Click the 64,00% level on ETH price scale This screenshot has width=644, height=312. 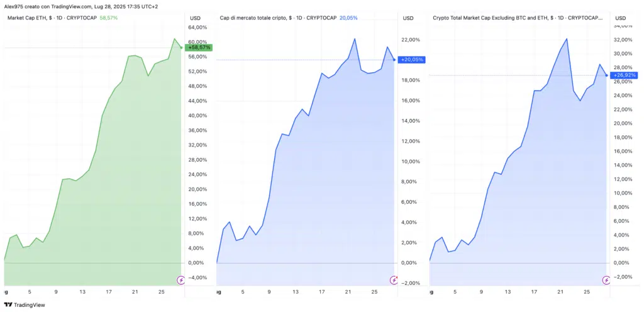coord(197,27)
